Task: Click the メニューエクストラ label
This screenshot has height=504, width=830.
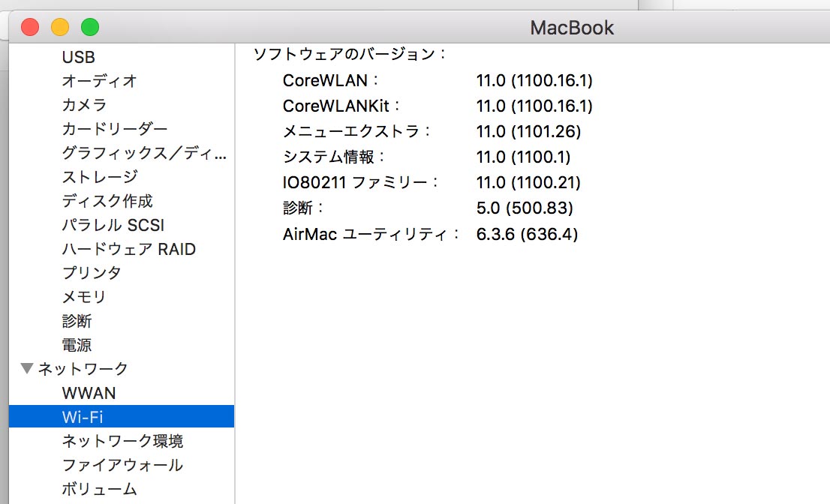Action: click(357, 131)
